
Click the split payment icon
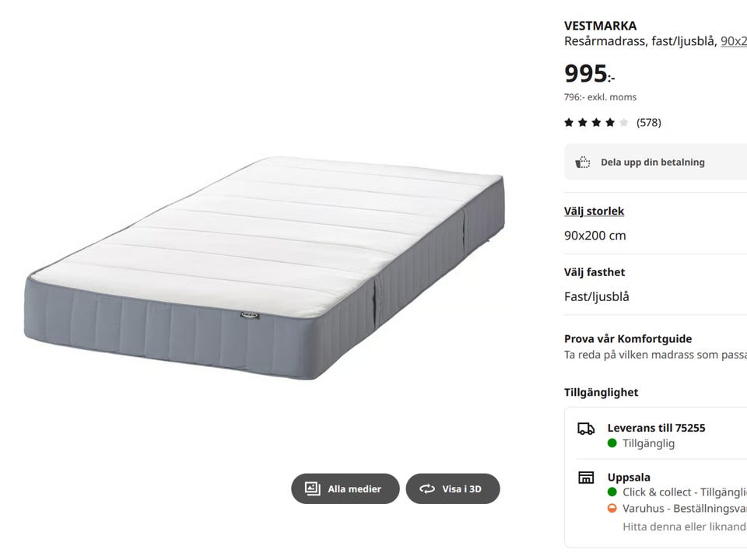(583, 163)
